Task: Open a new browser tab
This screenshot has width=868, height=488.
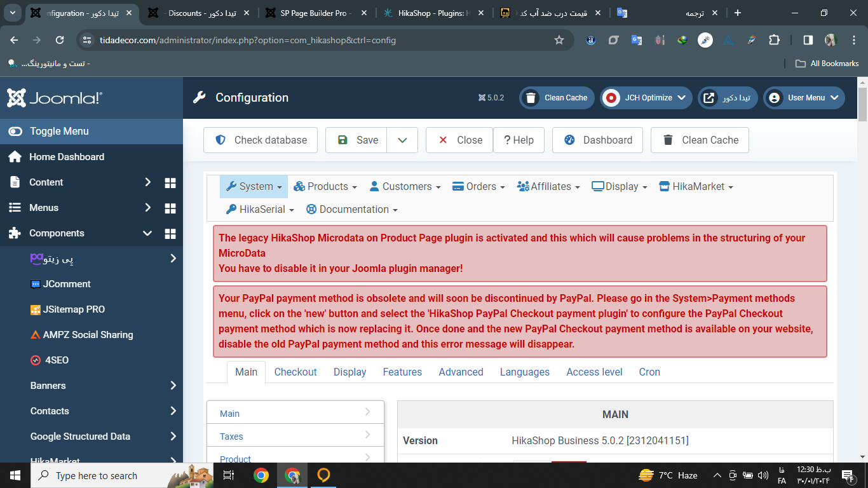Action: tap(737, 13)
